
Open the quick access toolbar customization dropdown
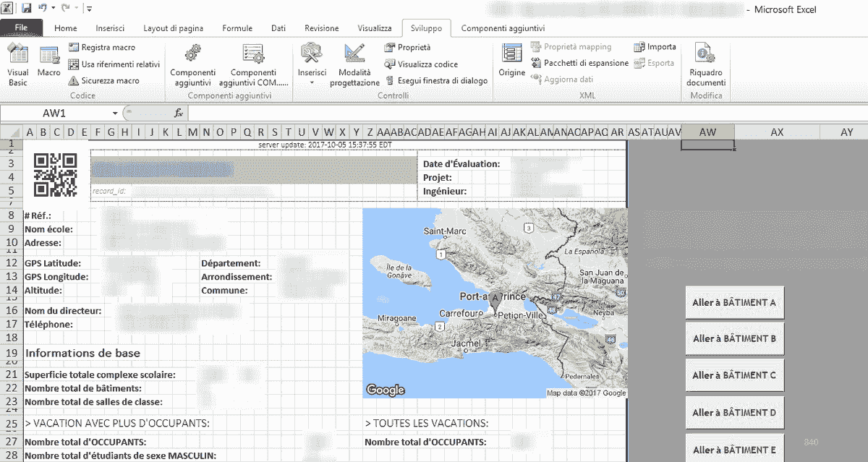[88, 7]
